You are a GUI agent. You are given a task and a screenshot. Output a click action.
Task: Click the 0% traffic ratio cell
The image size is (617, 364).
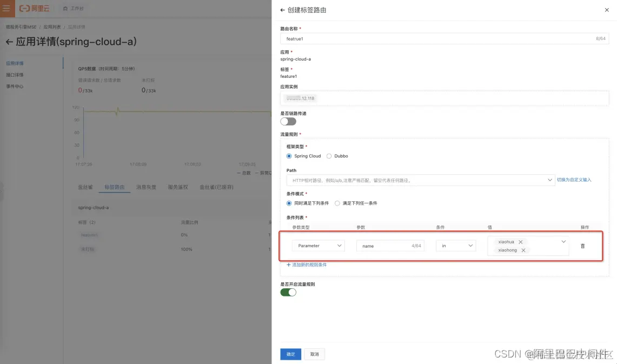click(x=184, y=235)
